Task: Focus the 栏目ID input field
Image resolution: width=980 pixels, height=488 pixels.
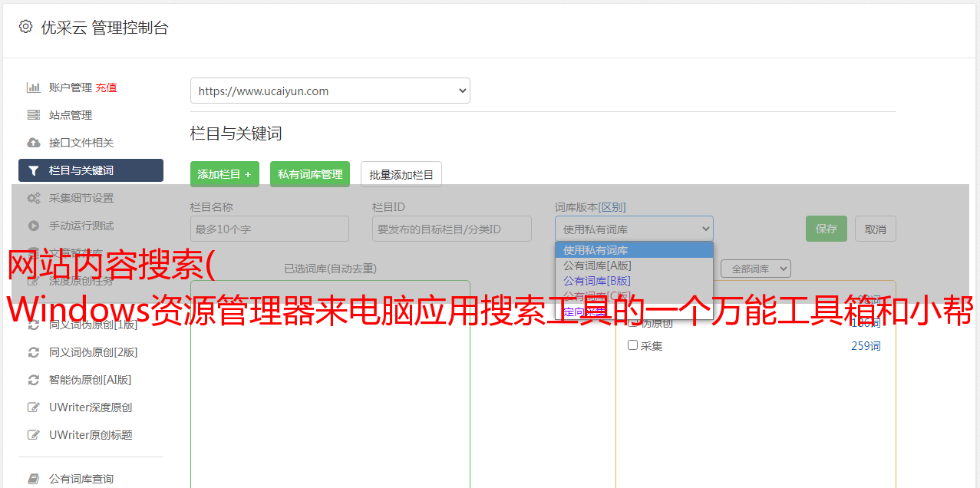Action: [x=452, y=229]
